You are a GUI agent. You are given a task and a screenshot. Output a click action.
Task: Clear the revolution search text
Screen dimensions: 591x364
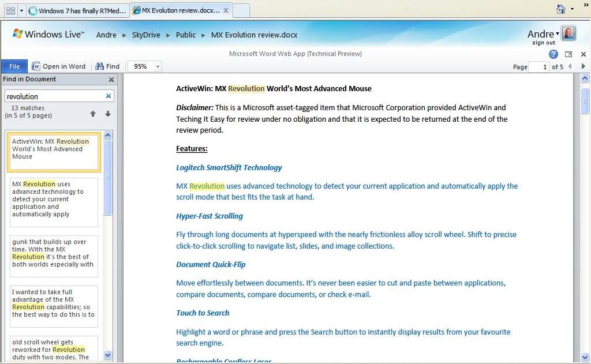[x=108, y=96]
